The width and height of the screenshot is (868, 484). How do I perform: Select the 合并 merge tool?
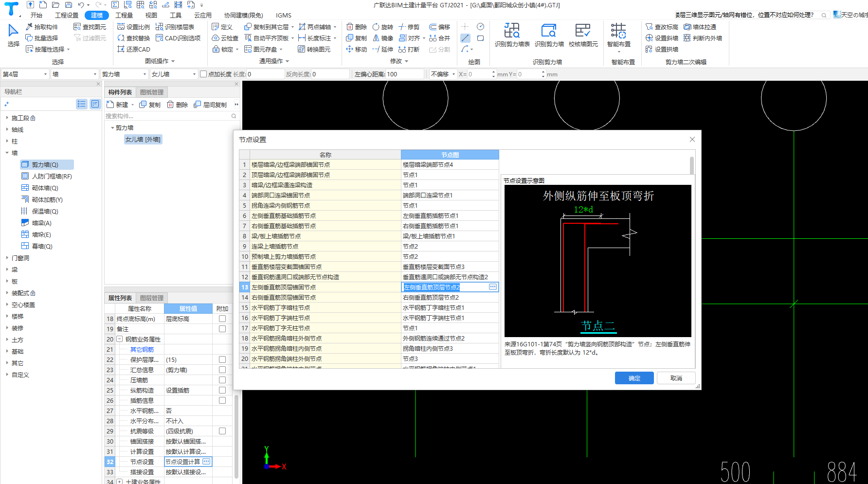click(x=440, y=38)
